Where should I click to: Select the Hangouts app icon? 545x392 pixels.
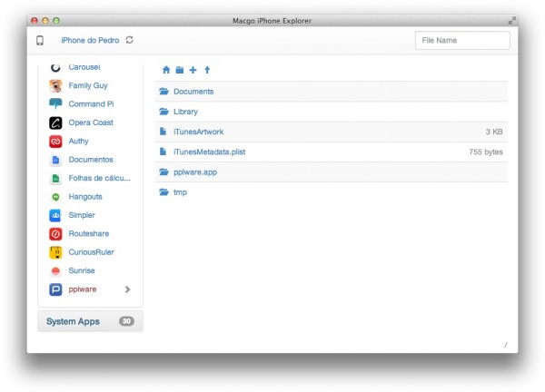pyautogui.click(x=55, y=197)
